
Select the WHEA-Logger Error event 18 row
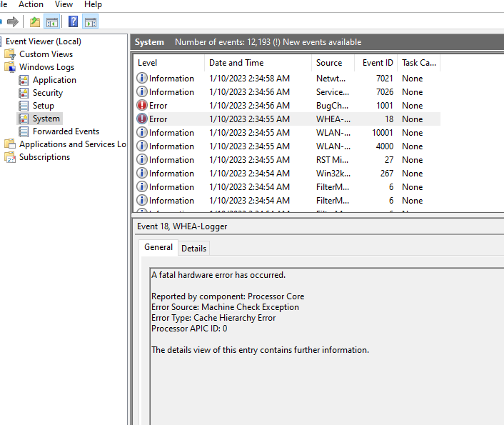tap(286, 119)
